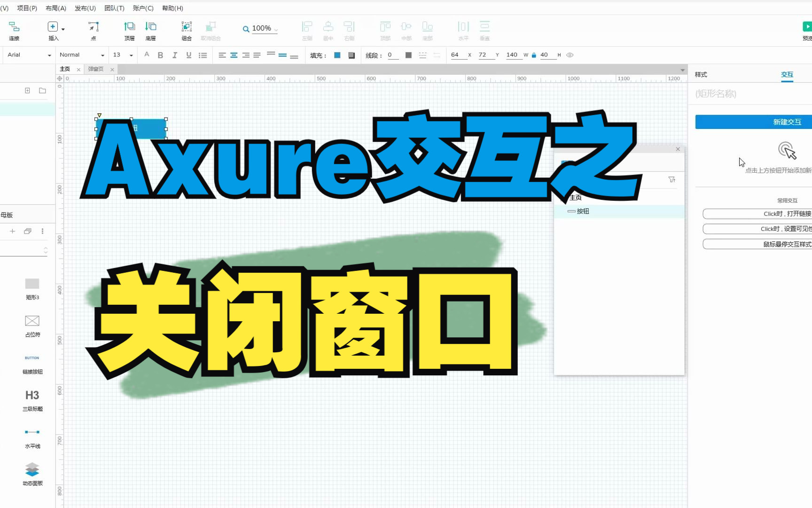Image resolution: width=812 pixels, height=508 pixels.
Task: Open the line color swatch
Action: [x=408, y=55]
